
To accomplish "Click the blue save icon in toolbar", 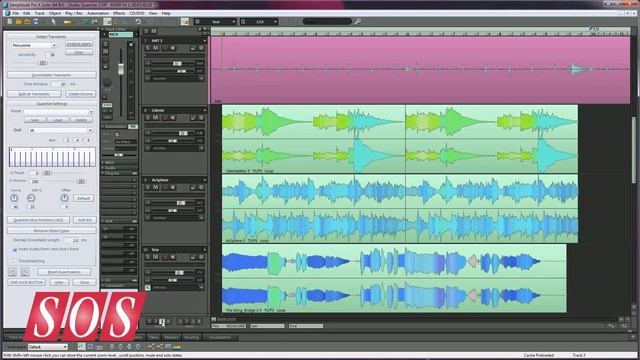I will (36, 22).
